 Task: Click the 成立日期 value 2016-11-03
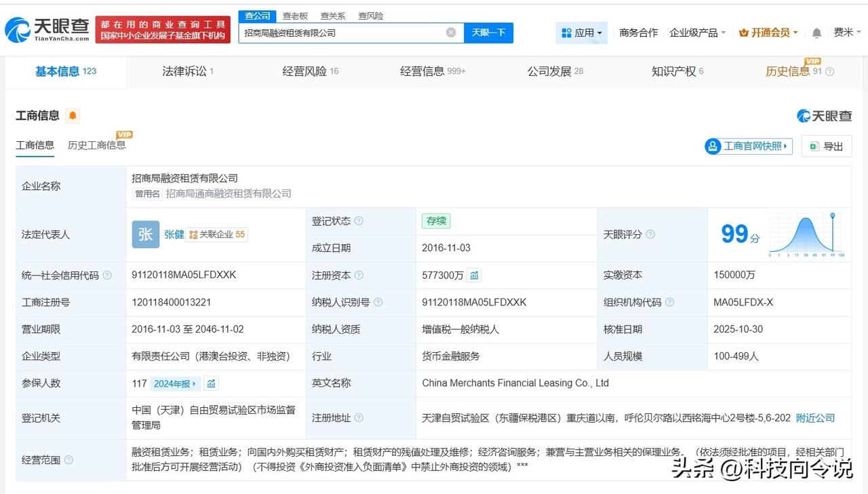[446, 248]
